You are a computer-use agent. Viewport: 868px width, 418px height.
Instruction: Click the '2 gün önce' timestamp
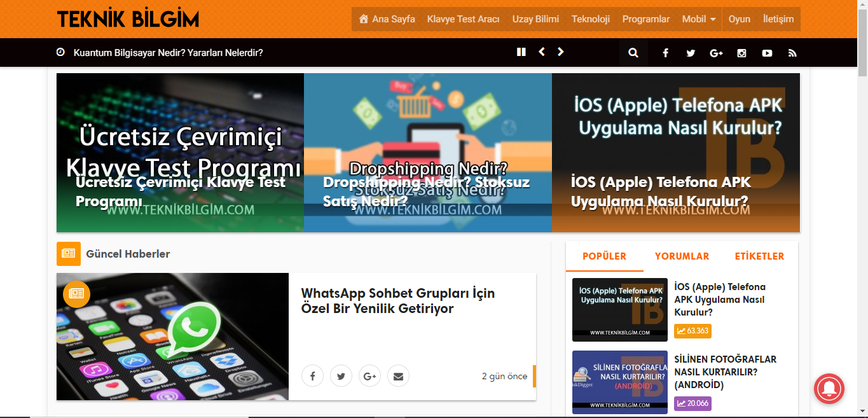tap(504, 376)
